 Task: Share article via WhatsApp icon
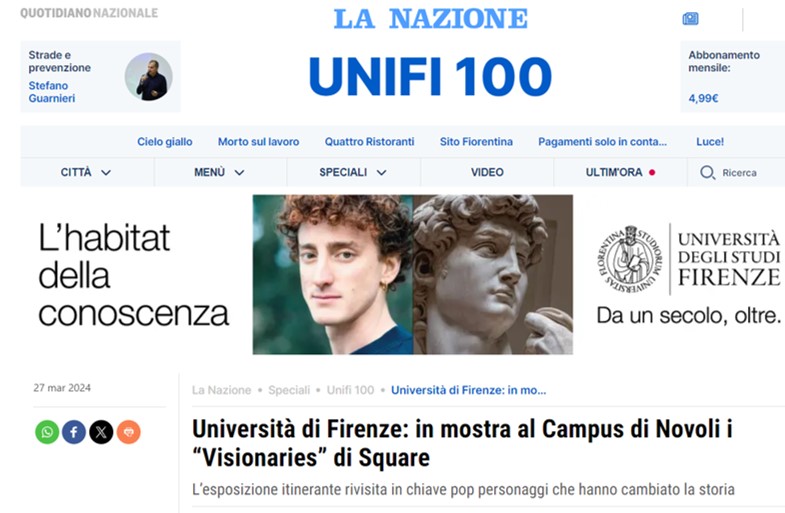click(47, 432)
